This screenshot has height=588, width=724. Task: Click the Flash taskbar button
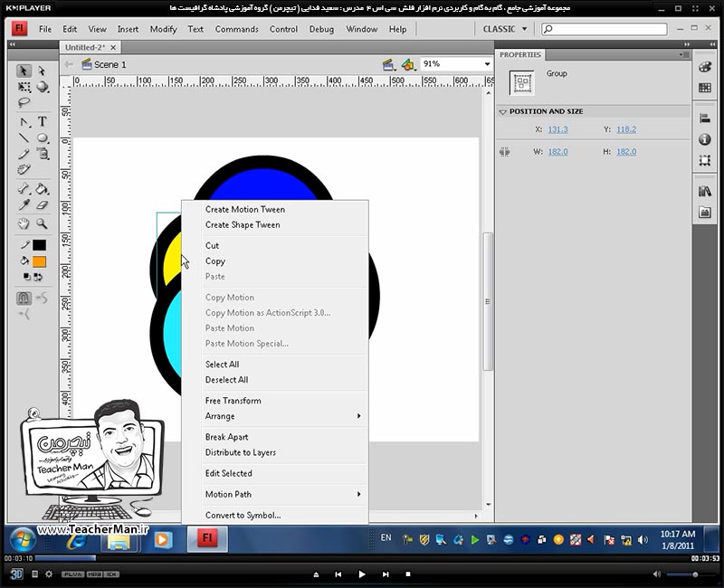point(207,538)
